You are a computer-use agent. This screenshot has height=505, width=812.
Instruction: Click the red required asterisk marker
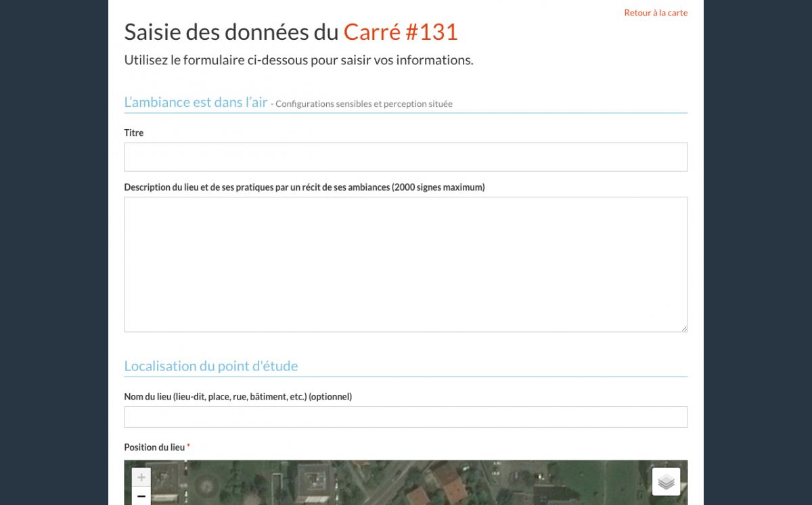(x=189, y=447)
